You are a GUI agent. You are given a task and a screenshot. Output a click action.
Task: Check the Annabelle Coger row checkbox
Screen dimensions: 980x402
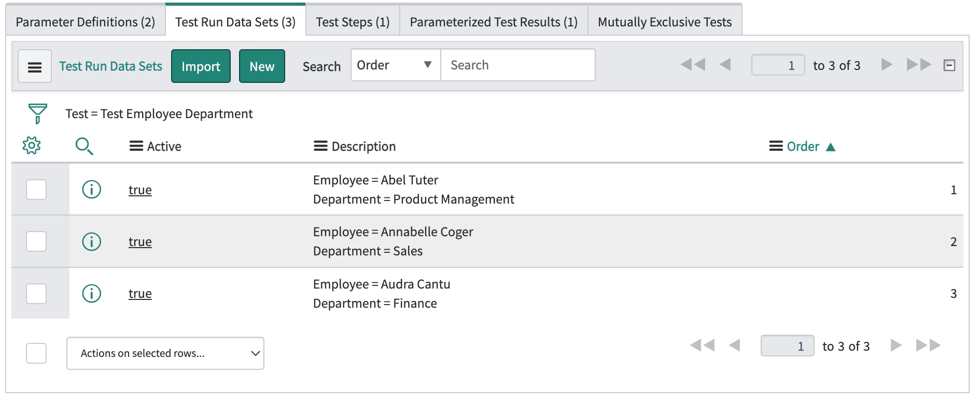36,241
